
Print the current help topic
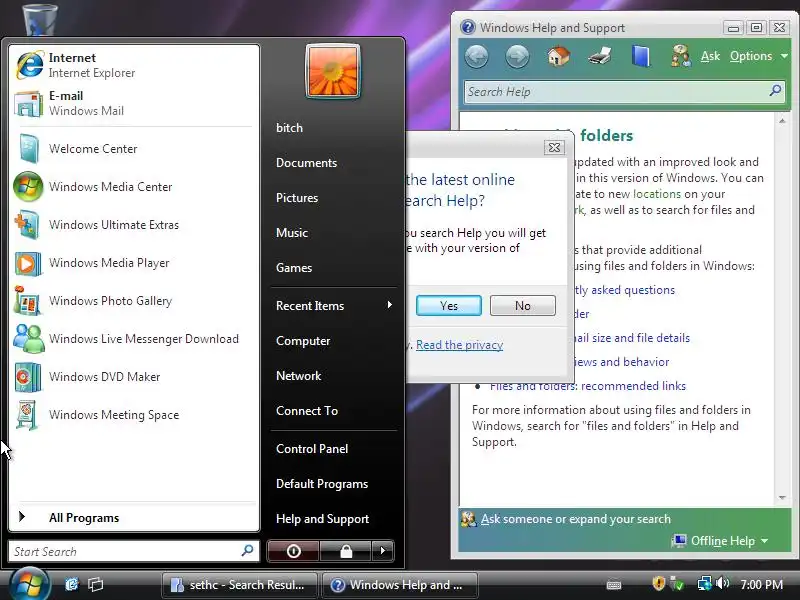click(x=600, y=56)
